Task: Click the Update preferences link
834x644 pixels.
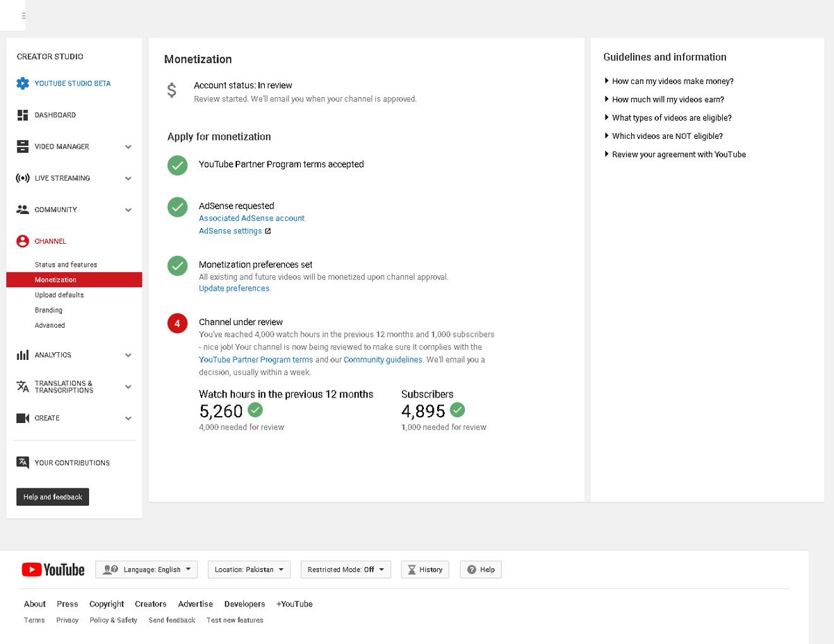Action: coord(234,288)
